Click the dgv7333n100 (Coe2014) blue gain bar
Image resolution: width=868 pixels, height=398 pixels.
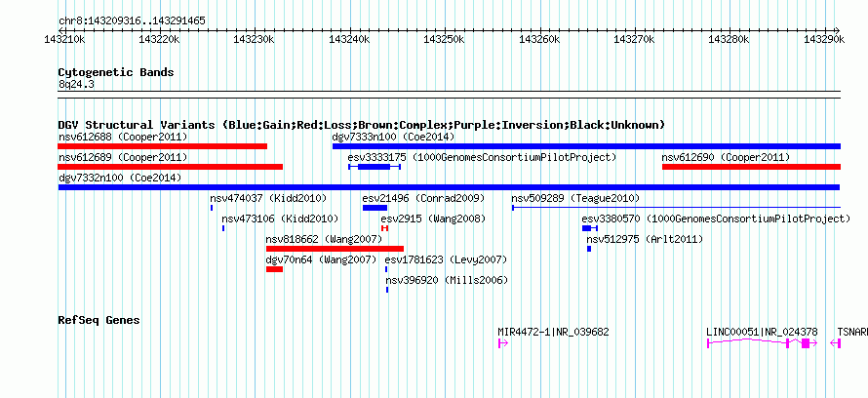pyautogui.click(x=586, y=146)
